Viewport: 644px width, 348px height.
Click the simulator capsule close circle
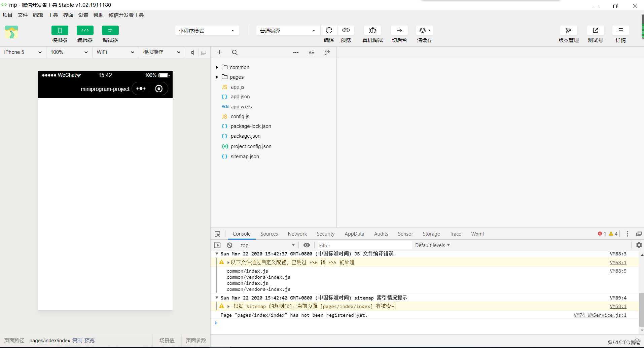pyautogui.click(x=159, y=89)
